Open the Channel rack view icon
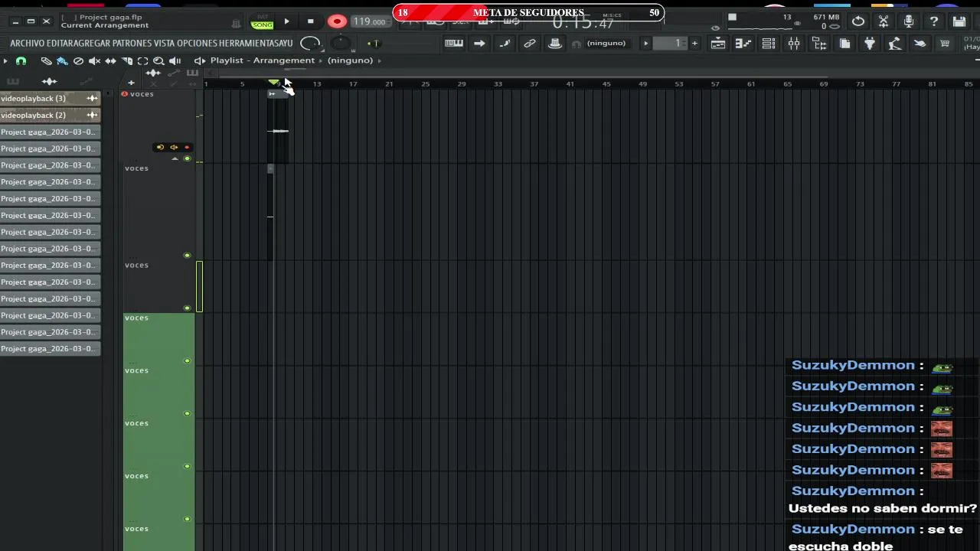980x551 pixels. pos(769,44)
